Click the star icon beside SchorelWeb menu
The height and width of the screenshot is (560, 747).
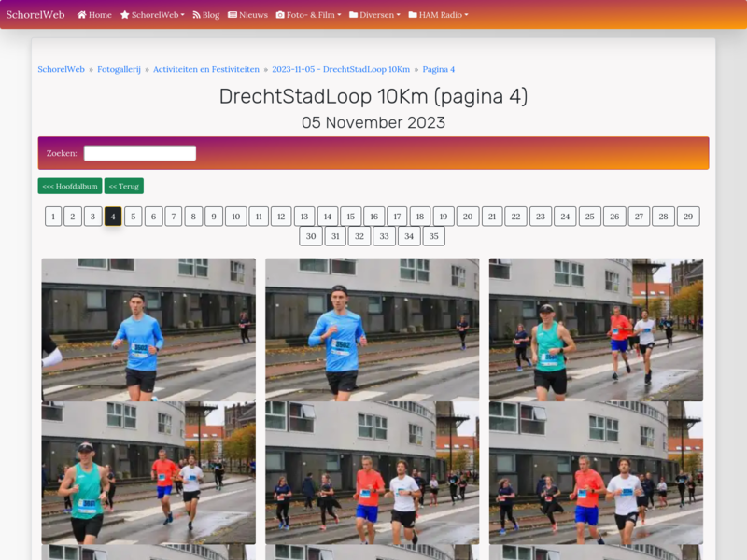tap(125, 15)
